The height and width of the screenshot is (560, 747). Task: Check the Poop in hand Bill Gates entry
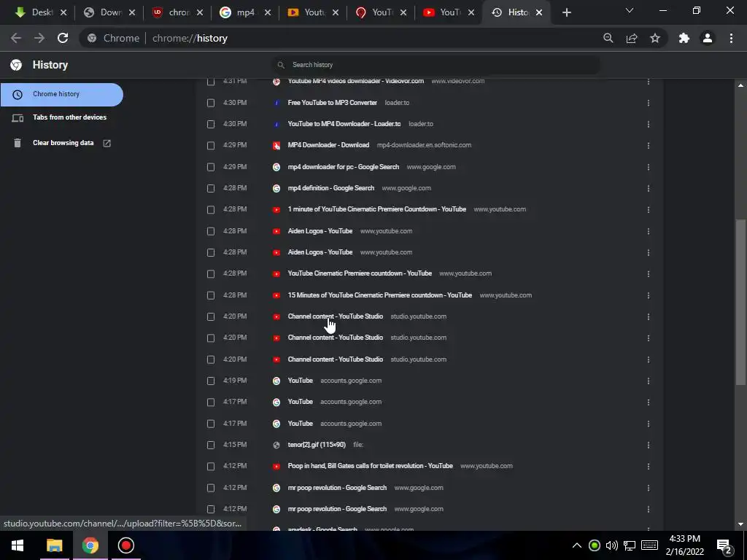(211, 466)
